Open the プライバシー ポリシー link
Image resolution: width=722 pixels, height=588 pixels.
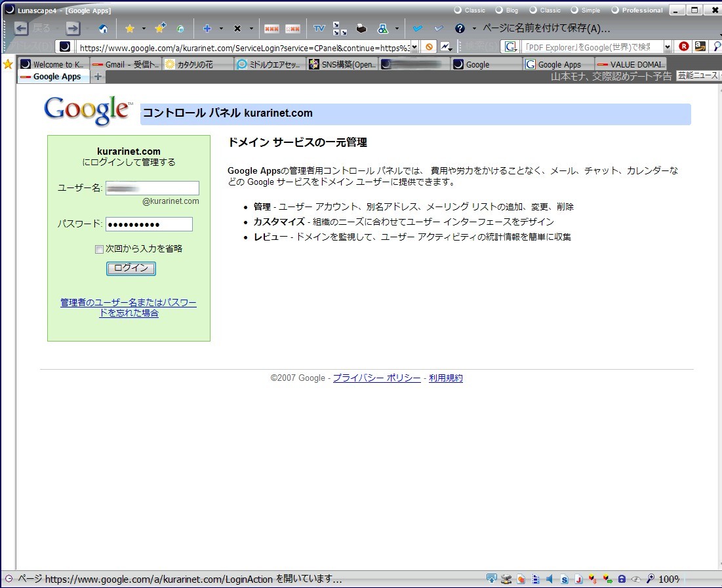pyautogui.click(x=376, y=378)
